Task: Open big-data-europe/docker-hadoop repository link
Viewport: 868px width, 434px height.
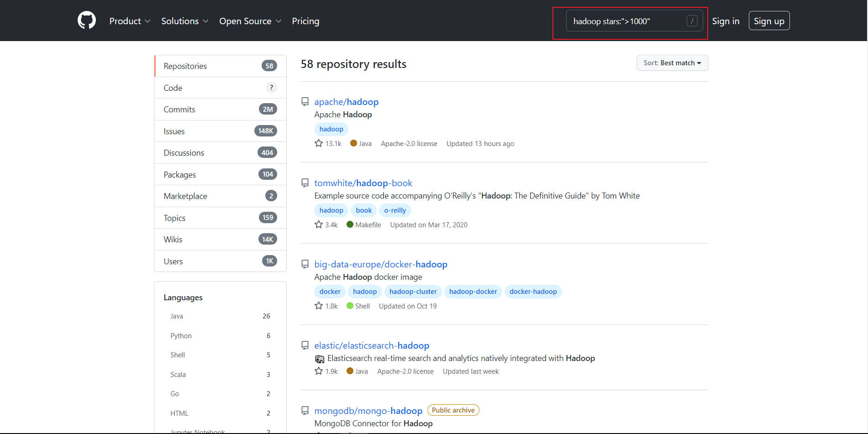Action: pos(381,264)
